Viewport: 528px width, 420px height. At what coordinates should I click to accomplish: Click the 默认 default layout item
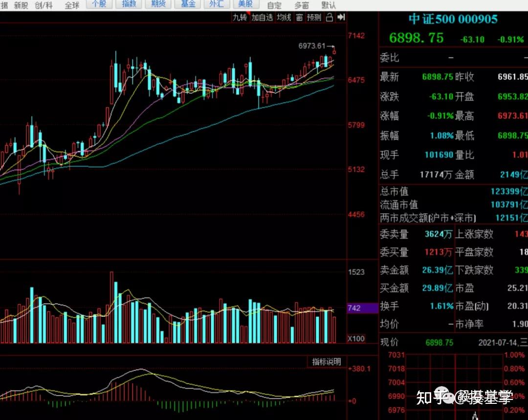[x=329, y=5]
